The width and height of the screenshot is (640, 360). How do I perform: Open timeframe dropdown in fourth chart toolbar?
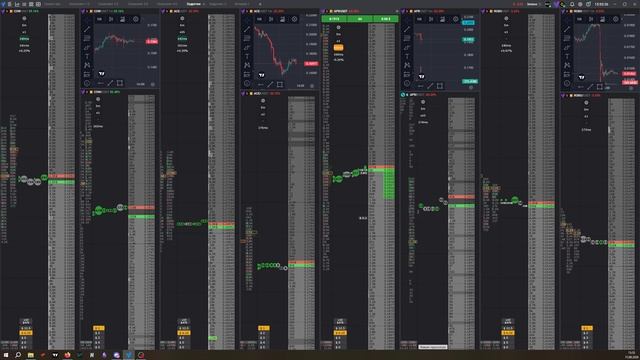579,19
